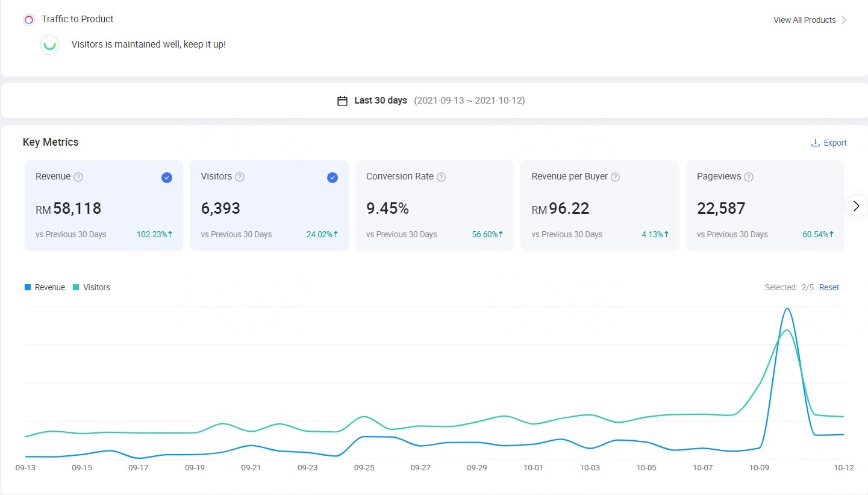Open the Last 30 days date range picker
868x495 pixels.
[381, 101]
